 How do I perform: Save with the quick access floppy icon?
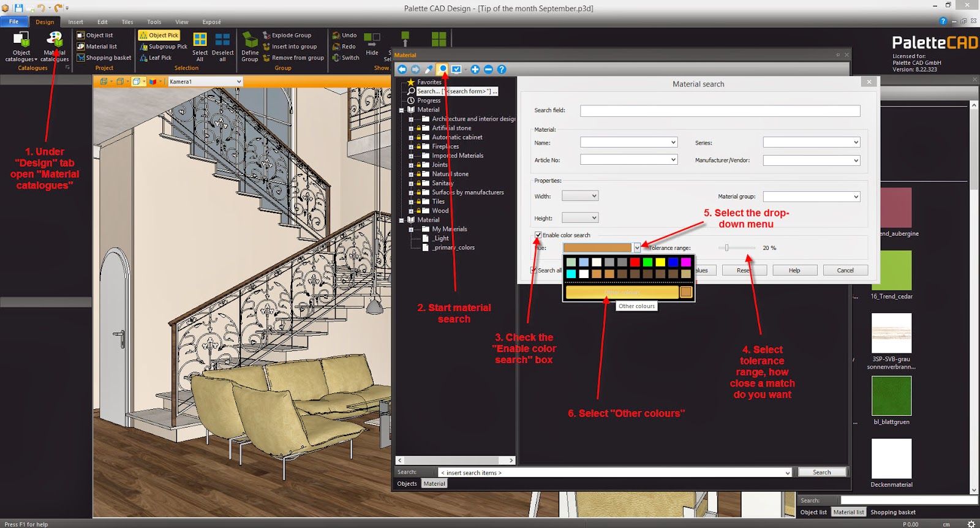(x=19, y=8)
